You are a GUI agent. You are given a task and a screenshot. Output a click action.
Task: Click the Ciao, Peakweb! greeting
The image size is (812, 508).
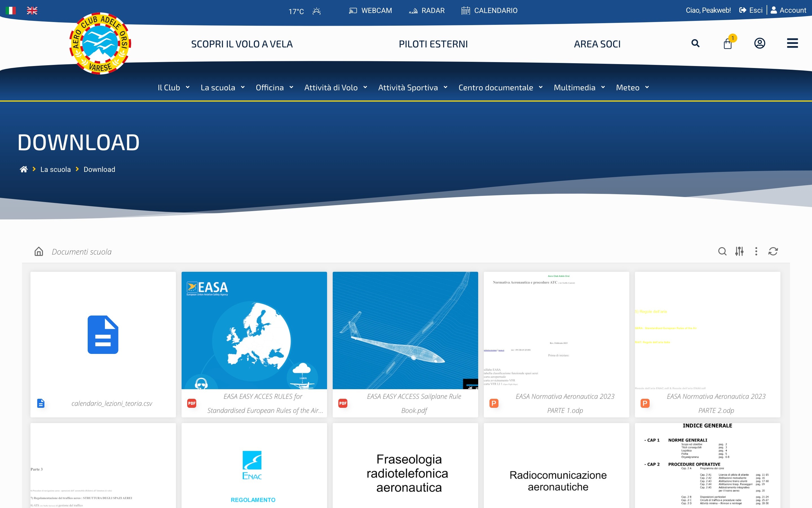click(x=708, y=10)
